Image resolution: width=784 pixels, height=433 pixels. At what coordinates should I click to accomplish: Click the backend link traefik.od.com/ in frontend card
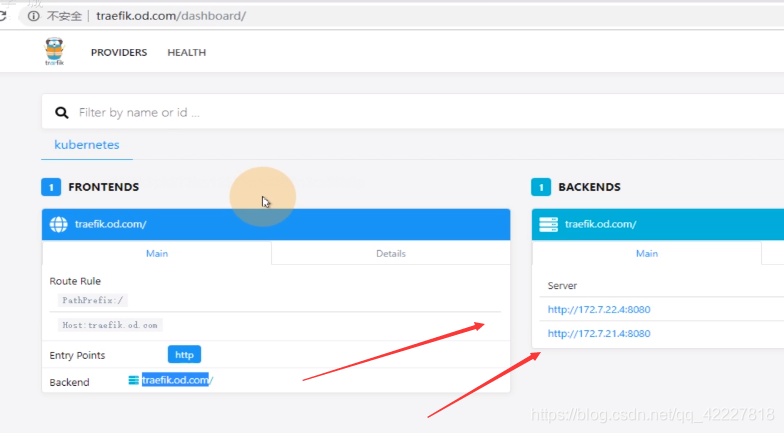tap(178, 380)
